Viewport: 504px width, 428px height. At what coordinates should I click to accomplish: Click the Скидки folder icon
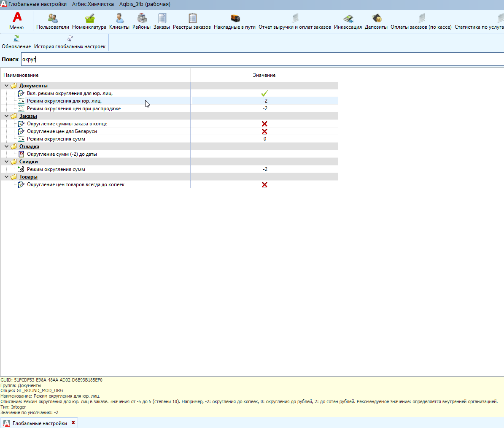[14, 162]
